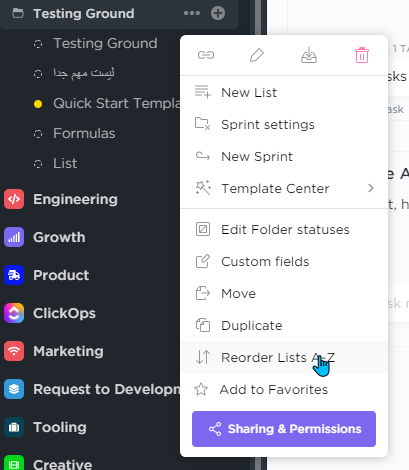Screen dimensions: 409x470
Task: Click the yellow status dot of Quick Start
Action: click(x=38, y=104)
